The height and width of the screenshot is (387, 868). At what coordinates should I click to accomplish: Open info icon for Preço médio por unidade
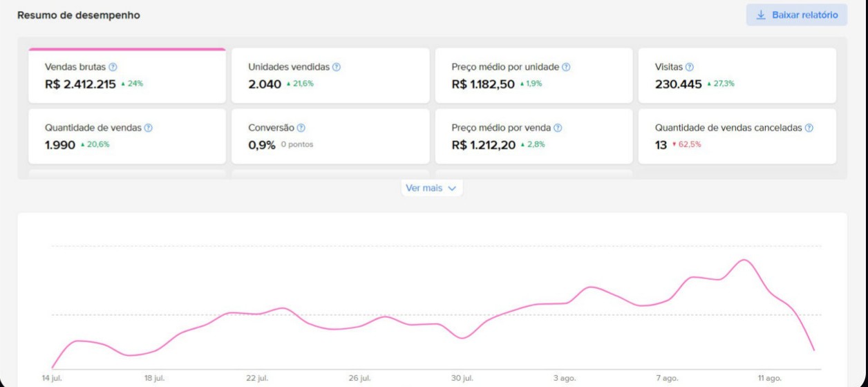coord(566,67)
